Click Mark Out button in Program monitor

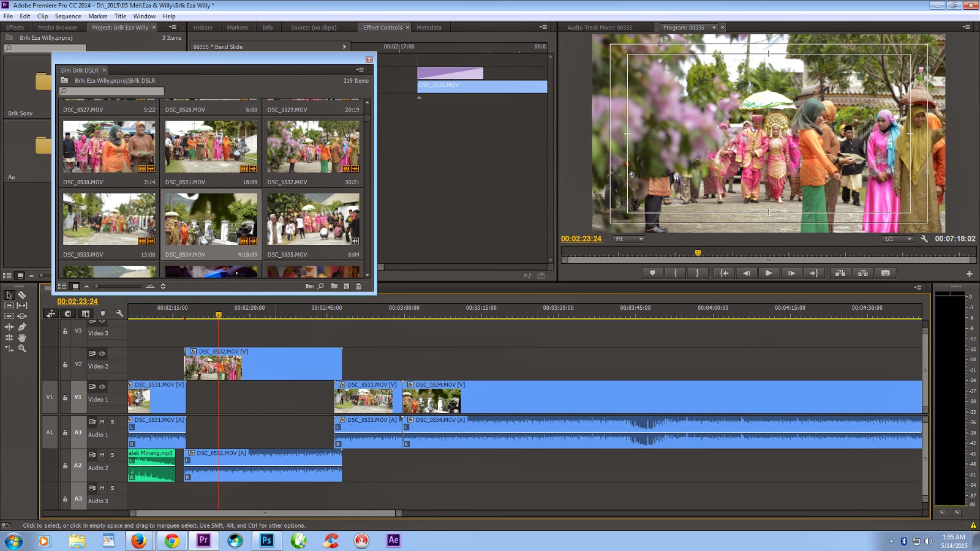tap(698, 273)
